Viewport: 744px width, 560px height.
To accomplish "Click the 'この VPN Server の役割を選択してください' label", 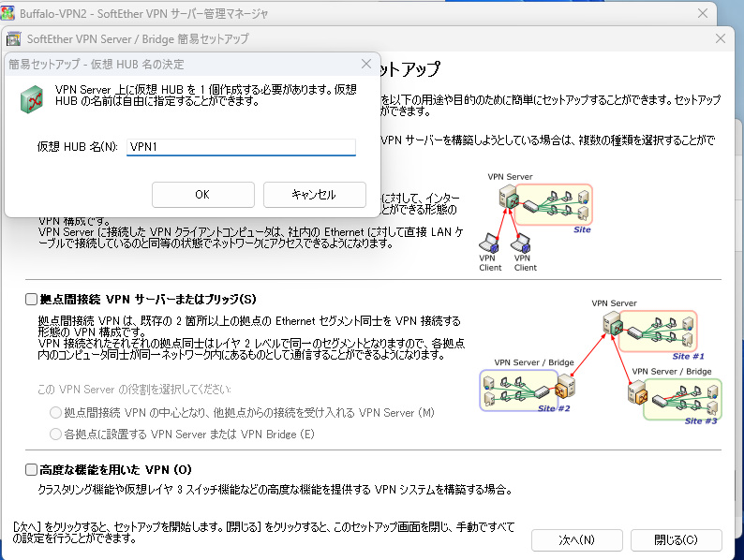I will [134, 390].
